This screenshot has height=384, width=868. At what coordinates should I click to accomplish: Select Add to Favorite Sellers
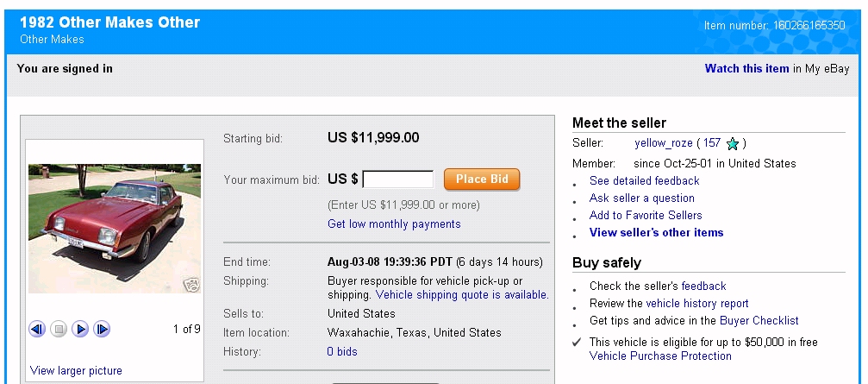(x=646, y=215)
